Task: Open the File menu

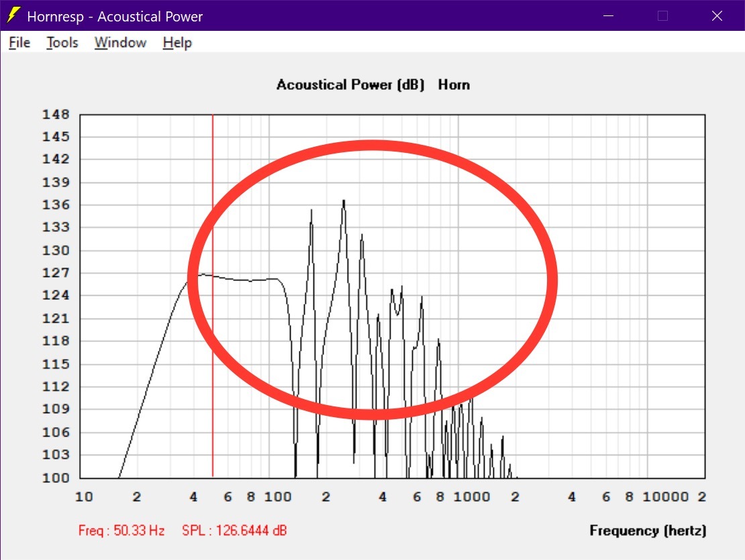Action: (19, 43)
